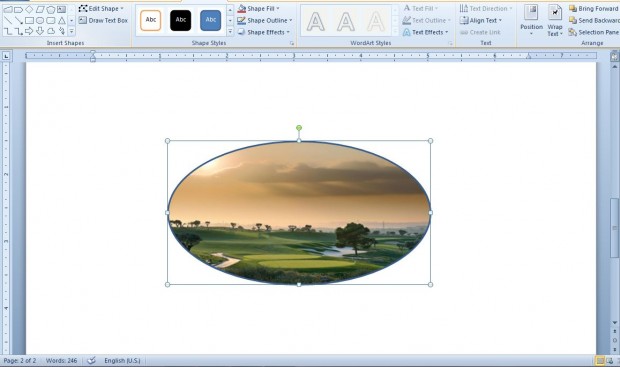Expand the Shape Effects menu
This screenshot has width=620, height=367.
point(264,32)
